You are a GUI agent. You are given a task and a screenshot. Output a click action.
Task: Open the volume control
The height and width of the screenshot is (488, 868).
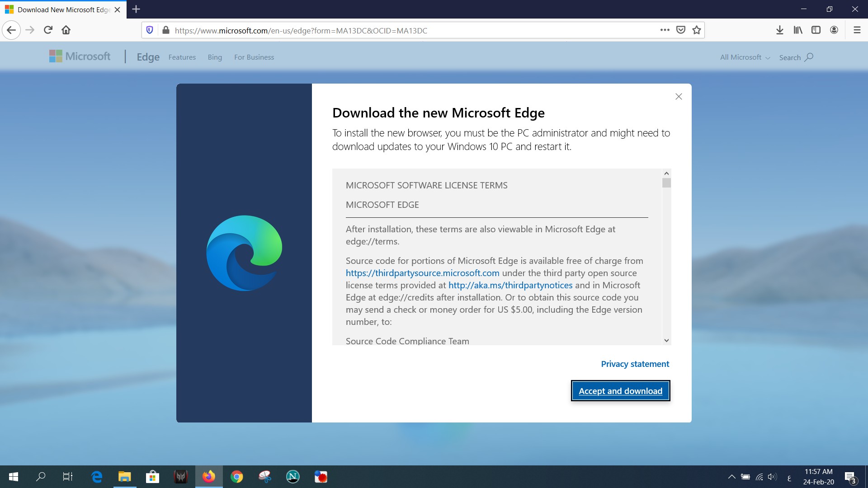(x=773, y=477)
